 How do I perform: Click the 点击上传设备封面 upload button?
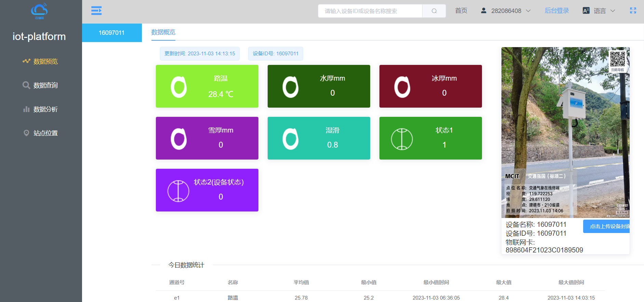(x=606, y=226)
